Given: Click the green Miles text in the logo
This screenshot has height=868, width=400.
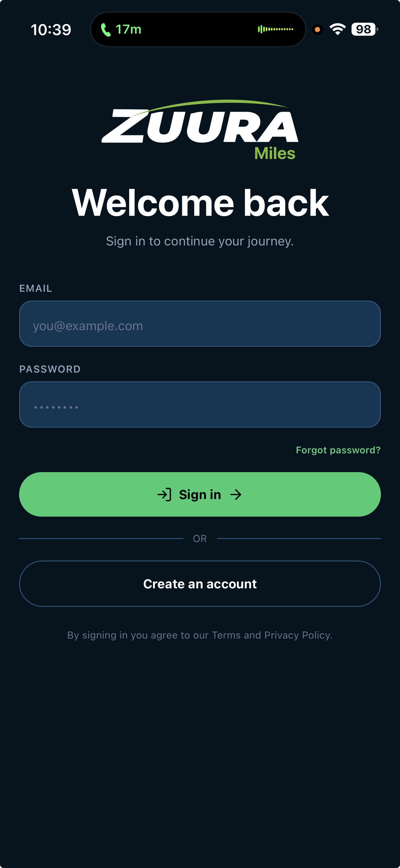Looking at the screenshot, I should [275, 153].
